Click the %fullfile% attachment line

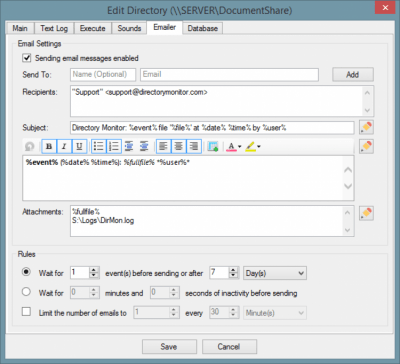click(x=86, y=211)
